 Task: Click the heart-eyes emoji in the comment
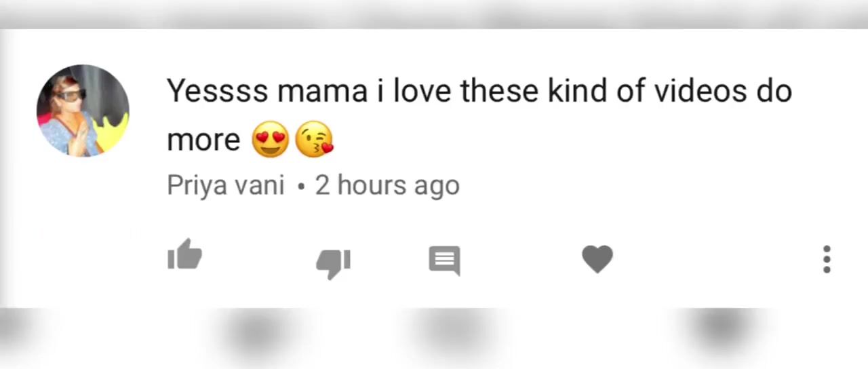[270, 140]
